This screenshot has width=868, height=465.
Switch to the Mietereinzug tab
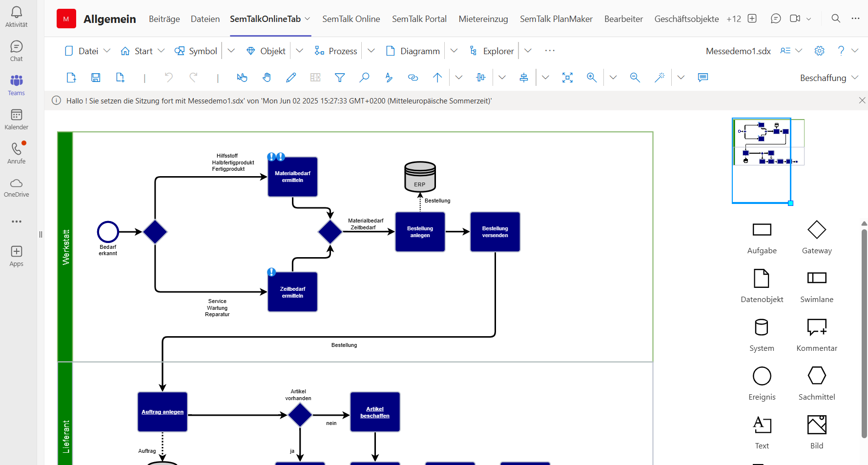click(x=483, y=19)
